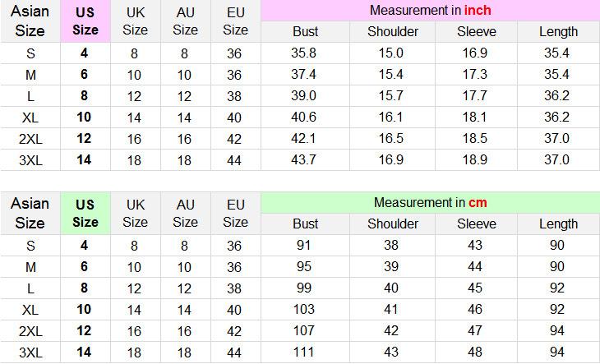Select the 'Length' header in inch table
The image size is (600, 364).
pyautogui.click(x=558, y=32)
